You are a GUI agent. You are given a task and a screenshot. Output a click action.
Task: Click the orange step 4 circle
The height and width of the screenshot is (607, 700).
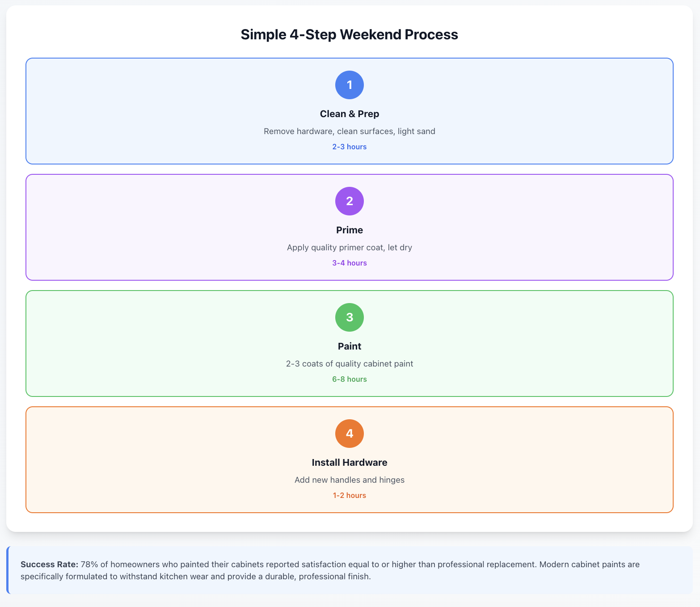(350, 434)
